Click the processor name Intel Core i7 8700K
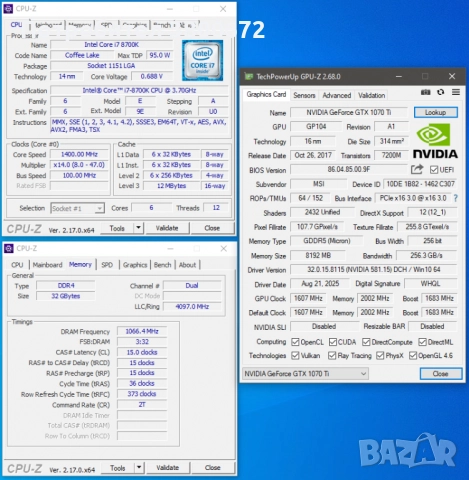469x480 pixels. pos(111,45)
